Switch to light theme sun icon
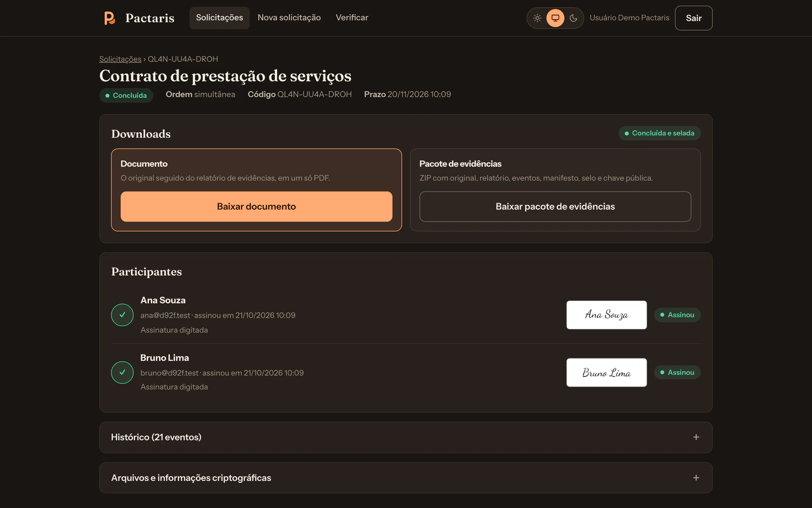 537,18
